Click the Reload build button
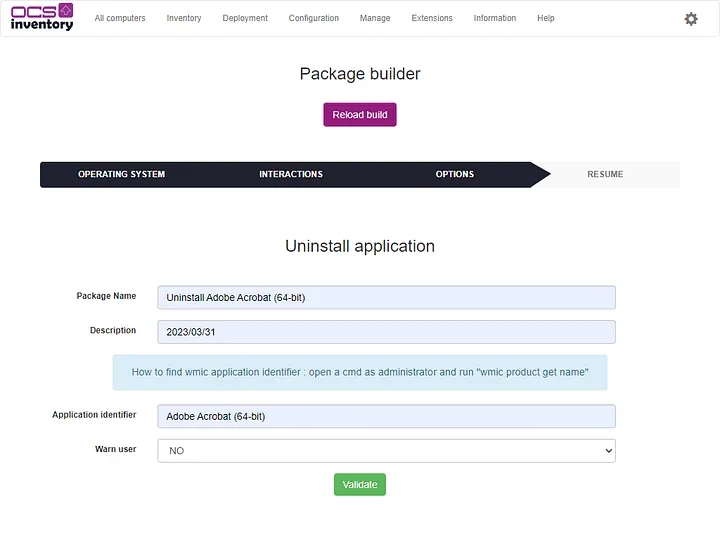This screenshot has height=540, width=720. [x=360, y=115]
